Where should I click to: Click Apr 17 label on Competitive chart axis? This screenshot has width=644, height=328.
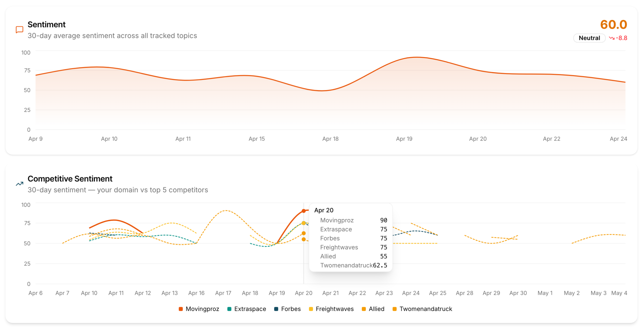pyautogui.click(x=223, y=293)
